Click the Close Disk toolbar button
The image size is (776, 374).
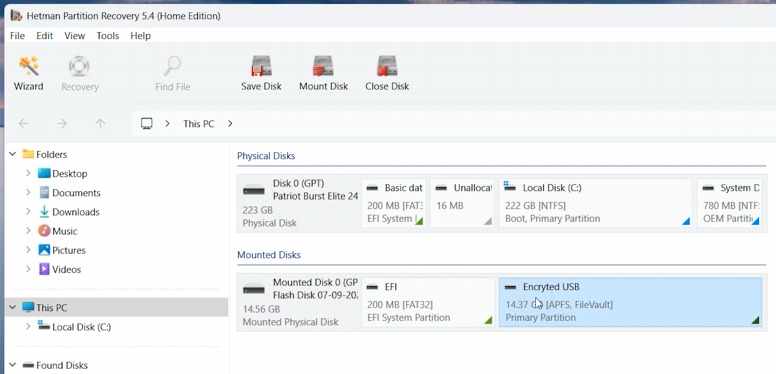[387, 73]
